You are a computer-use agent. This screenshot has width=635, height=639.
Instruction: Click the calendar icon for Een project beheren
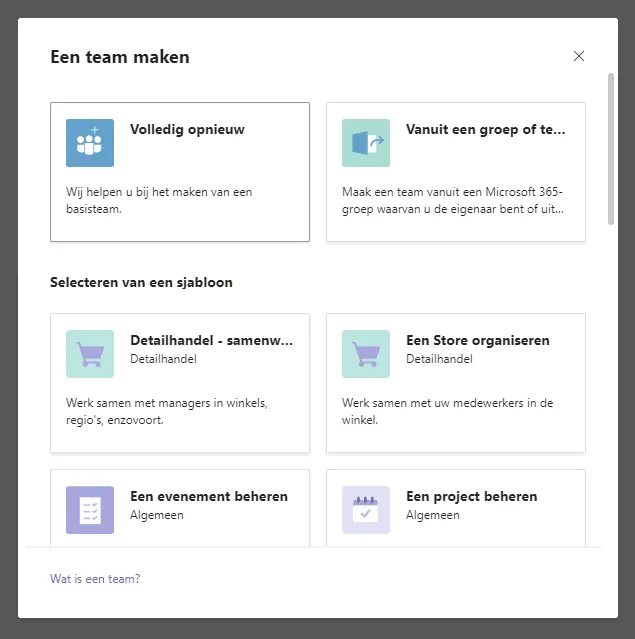tap(365, 510)
